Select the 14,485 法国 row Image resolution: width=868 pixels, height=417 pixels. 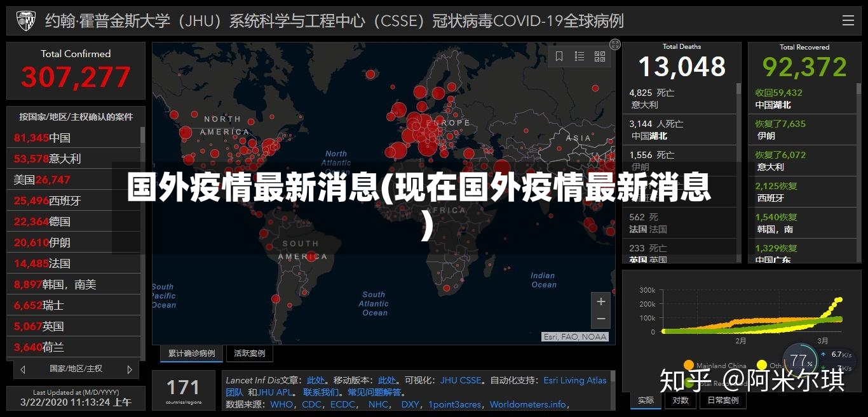click(73, 263)
